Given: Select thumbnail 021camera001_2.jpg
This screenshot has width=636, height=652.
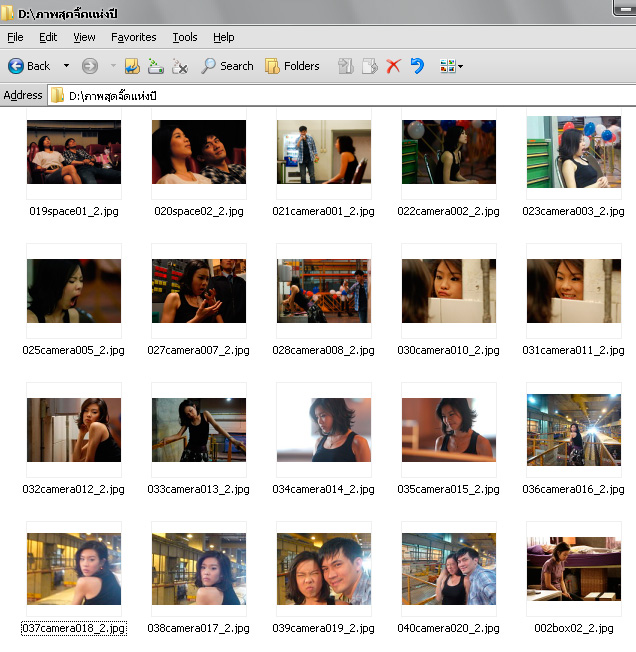Looking at the screenshot, I should point(324,152).
